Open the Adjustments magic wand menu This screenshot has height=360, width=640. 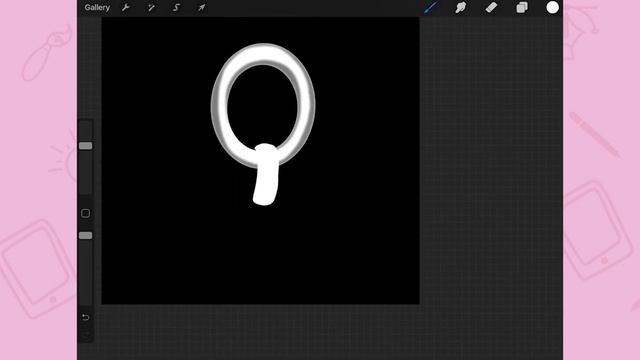151,8
